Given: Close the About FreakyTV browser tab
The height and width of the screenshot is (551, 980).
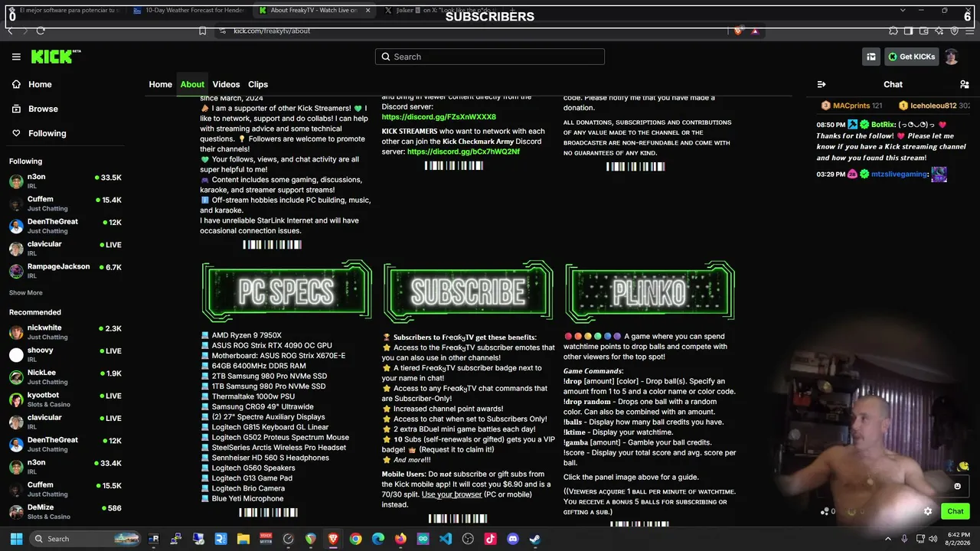Looking at the screenshot, I should tap(367, 10).
